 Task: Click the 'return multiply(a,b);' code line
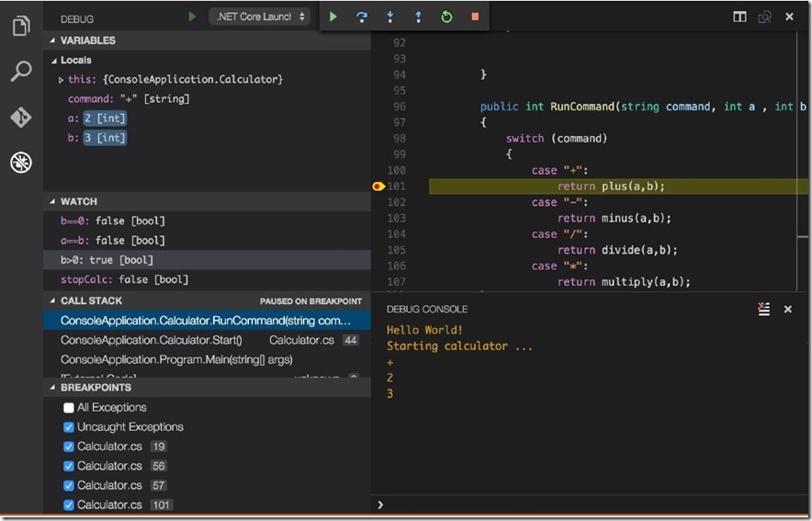pos(624,282)
